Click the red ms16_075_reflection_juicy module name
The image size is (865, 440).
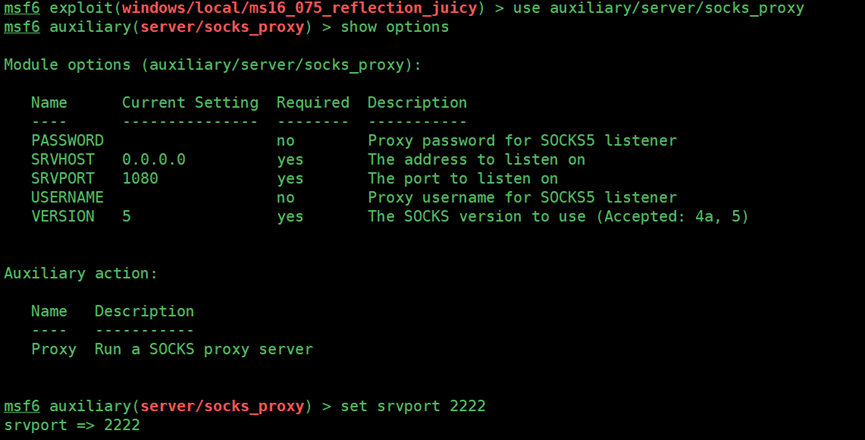(300, 8)
